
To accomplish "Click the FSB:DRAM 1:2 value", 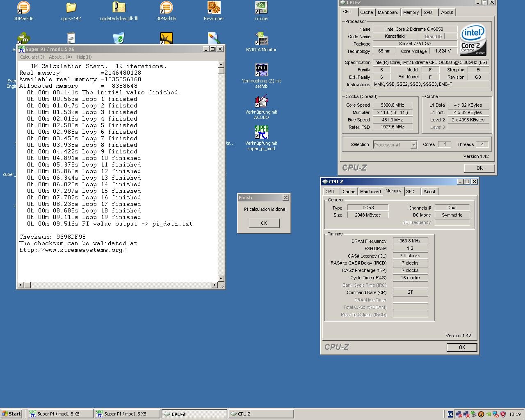I will coord(410,248).
